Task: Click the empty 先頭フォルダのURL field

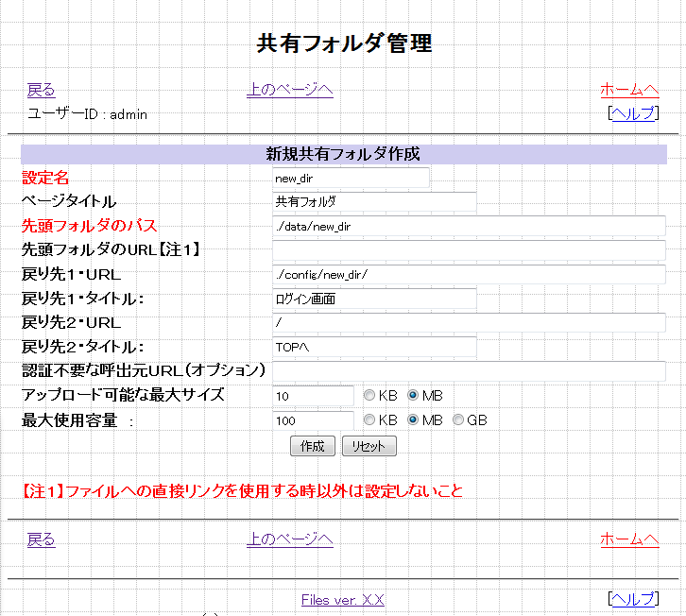Action: point(469,250)
